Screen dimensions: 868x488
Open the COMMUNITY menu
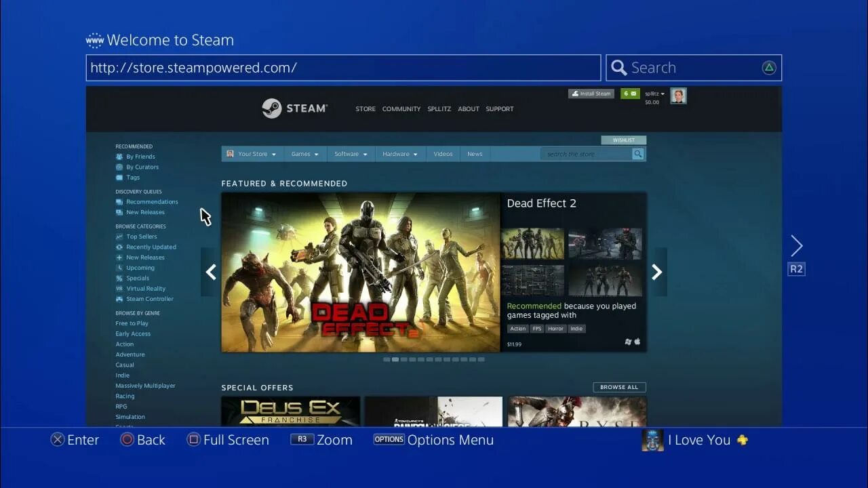click(x=401, y=109)
